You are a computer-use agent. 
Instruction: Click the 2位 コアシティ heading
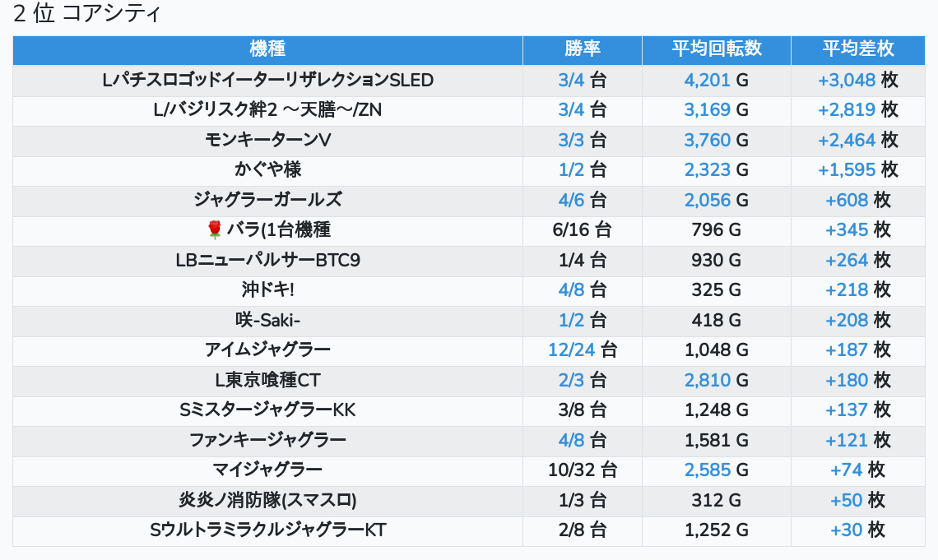[87, 14]
